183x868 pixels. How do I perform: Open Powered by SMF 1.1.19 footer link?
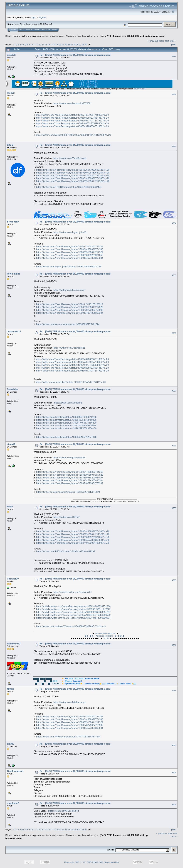pos(75,862)
